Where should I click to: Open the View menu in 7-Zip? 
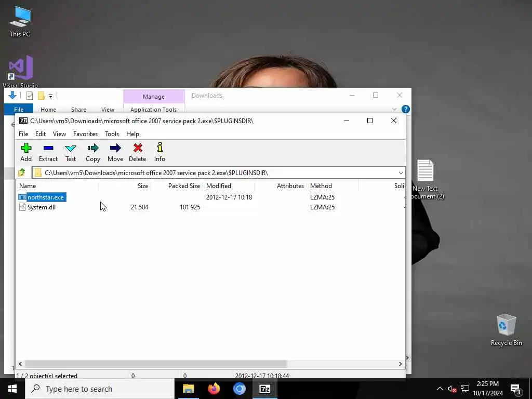coord(59,134)
